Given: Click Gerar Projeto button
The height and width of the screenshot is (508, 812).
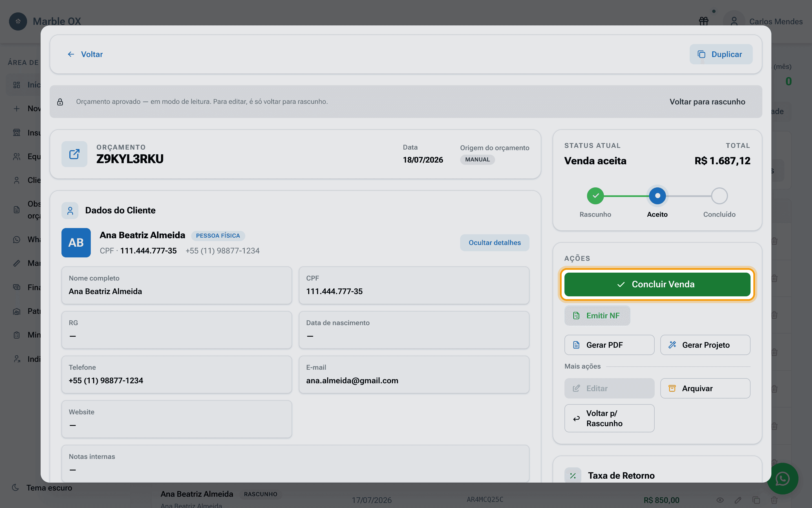Looking at the screenshot, I should [x=705, y=345].
